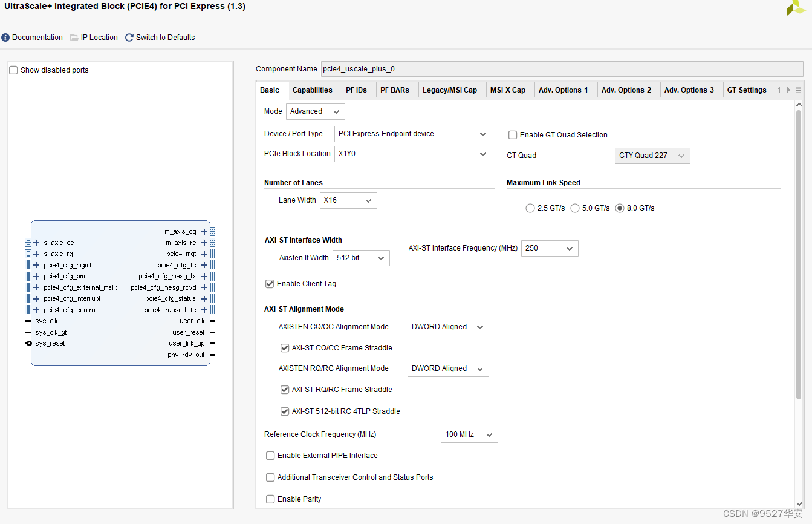Viewport: 812px width, 524px height.
Task: Enable the Show disabled ports checkbox
Action: [14, 70]
